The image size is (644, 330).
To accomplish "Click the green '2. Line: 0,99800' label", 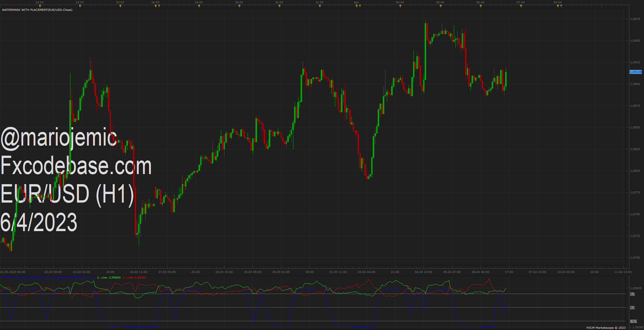I will pyautogui.click(x=109, y=278).
